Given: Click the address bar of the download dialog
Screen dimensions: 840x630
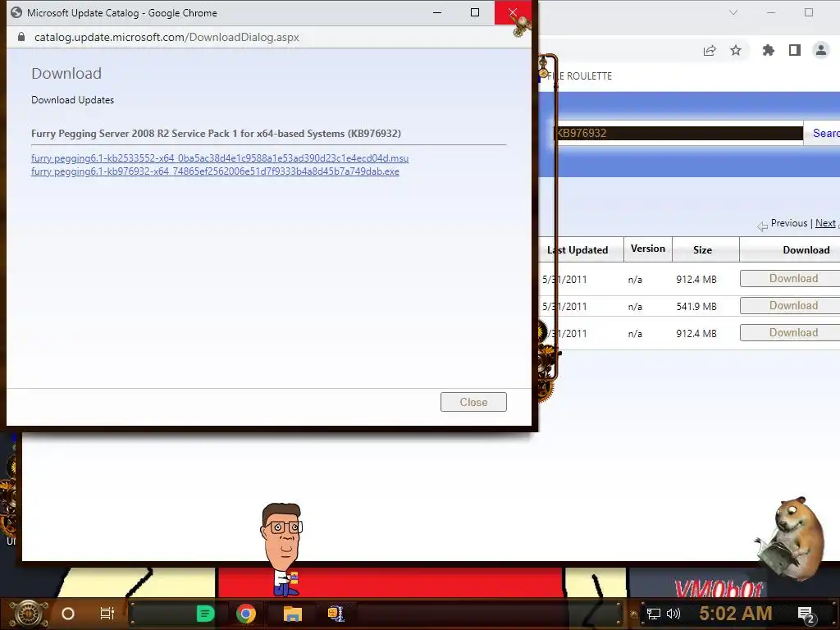Looking at the screenshot, I should pyautogui.click(x=167, y=37).
